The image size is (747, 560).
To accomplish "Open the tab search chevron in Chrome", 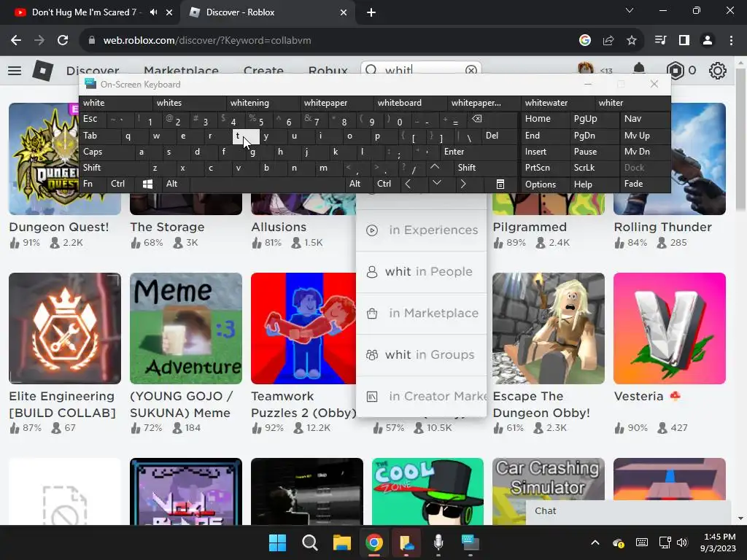I will click(630, 10).
